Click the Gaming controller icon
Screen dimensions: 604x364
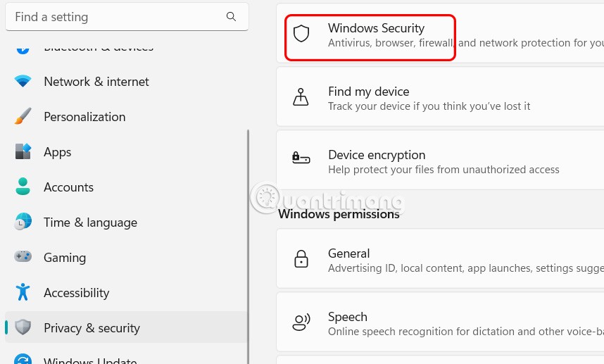pos(23,258)
